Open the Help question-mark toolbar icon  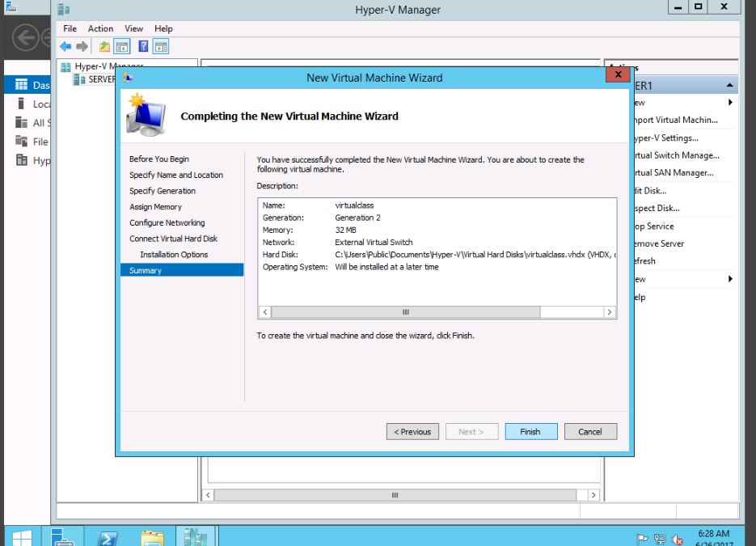(143, 47)
